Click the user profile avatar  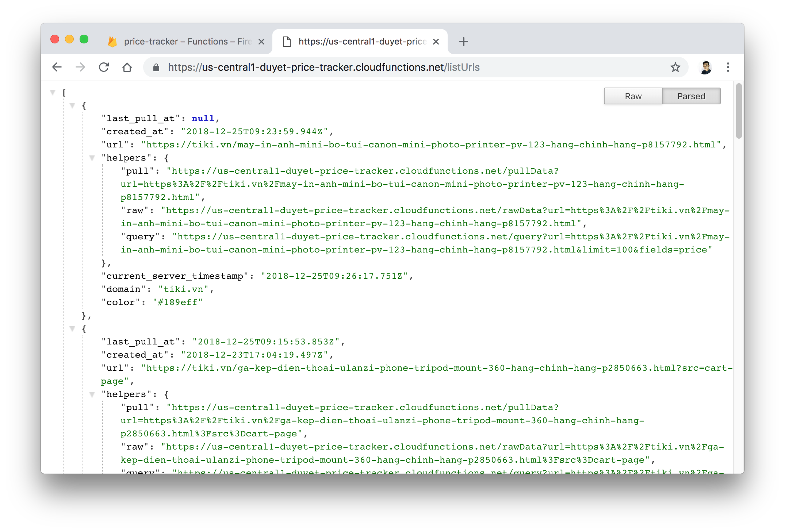pos(705,67)
